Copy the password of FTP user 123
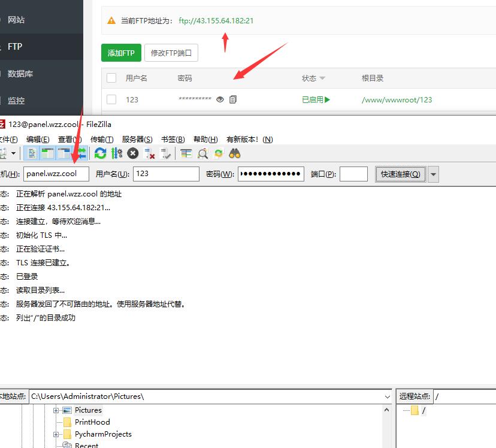 pyautogui.click(x=233, y=99)
